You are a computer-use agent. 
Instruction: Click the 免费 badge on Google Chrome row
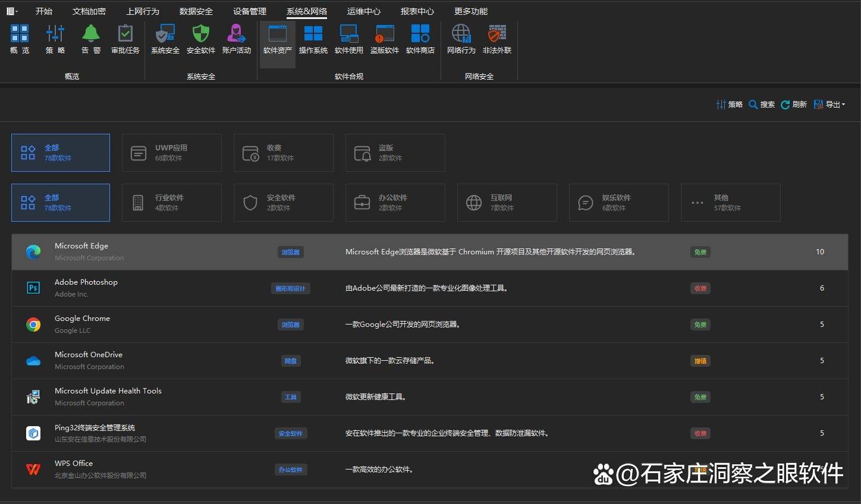pos(700,325)
